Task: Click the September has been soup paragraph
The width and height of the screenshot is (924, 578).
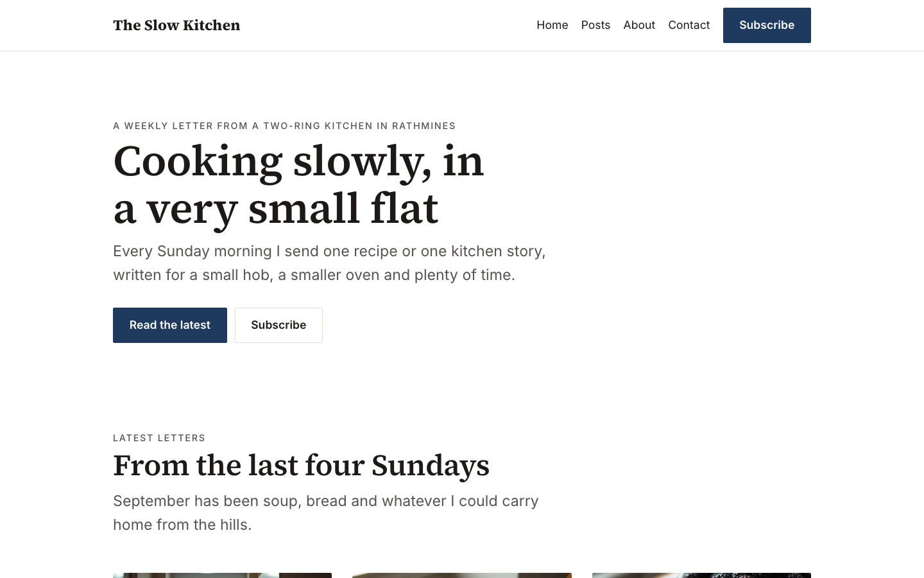Action: tap(326, 512)
